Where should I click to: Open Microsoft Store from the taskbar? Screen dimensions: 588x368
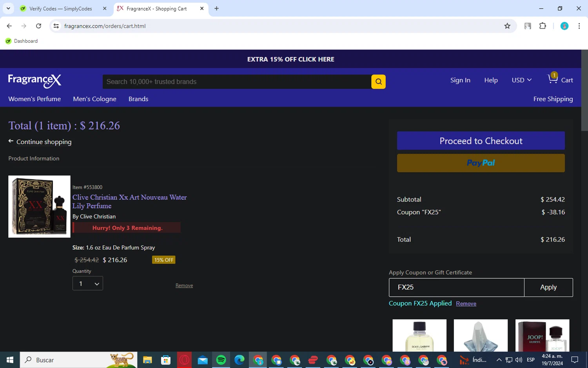point(166,360)
